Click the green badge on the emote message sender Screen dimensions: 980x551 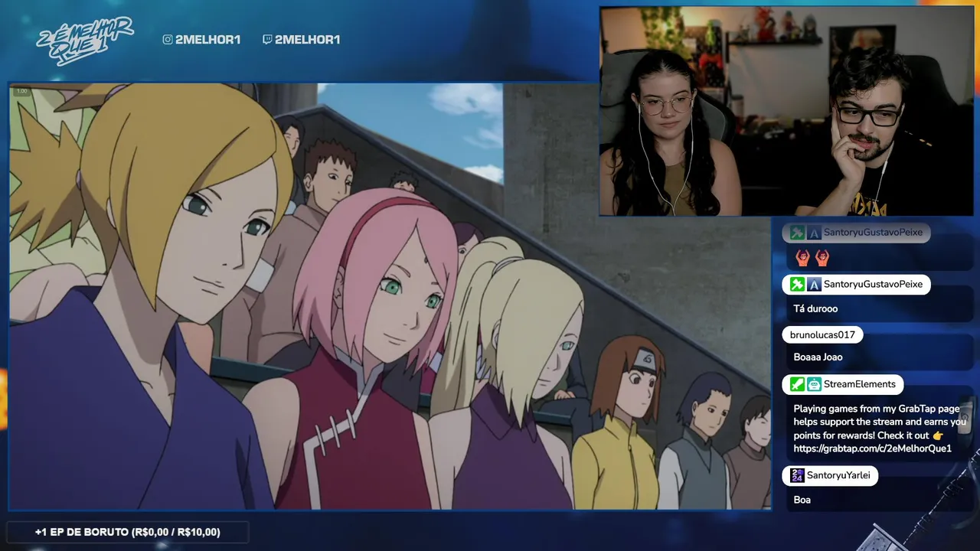tap(797, 232)
